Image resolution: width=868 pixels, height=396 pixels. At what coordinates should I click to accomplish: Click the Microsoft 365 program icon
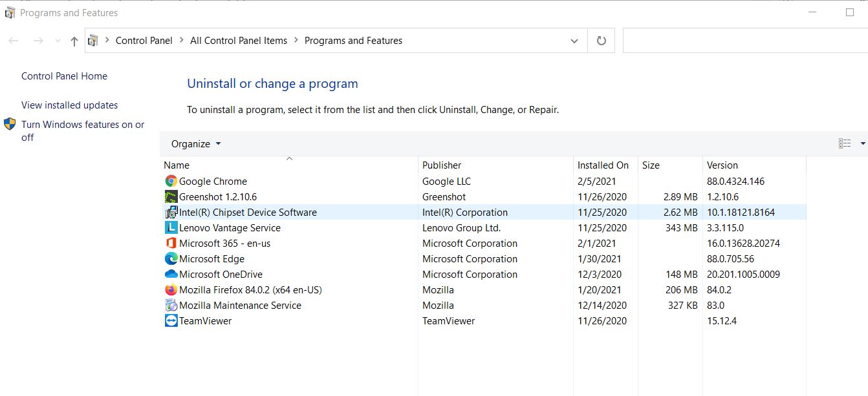pos(171,244)
